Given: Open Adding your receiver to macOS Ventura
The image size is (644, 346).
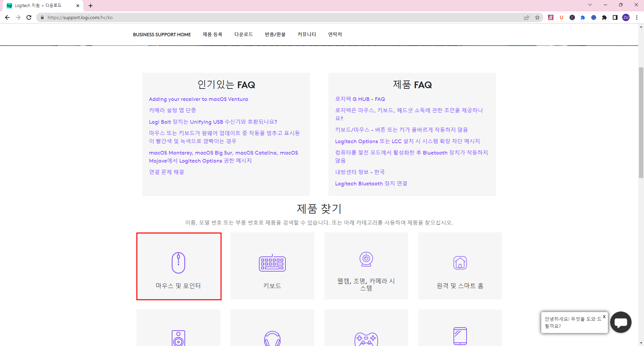Looking at the screenshot, I should point(199,99).
